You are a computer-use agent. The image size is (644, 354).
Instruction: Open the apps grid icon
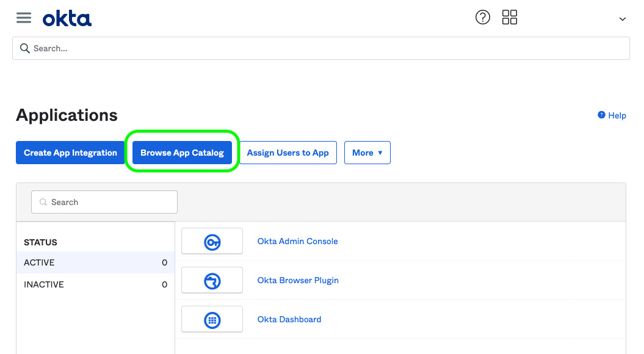click(509, 18)
